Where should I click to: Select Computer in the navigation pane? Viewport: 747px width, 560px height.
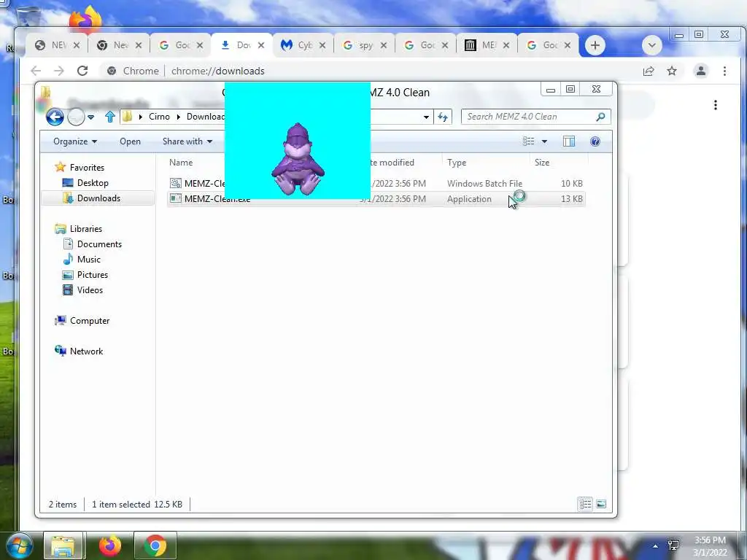[90, 321]
